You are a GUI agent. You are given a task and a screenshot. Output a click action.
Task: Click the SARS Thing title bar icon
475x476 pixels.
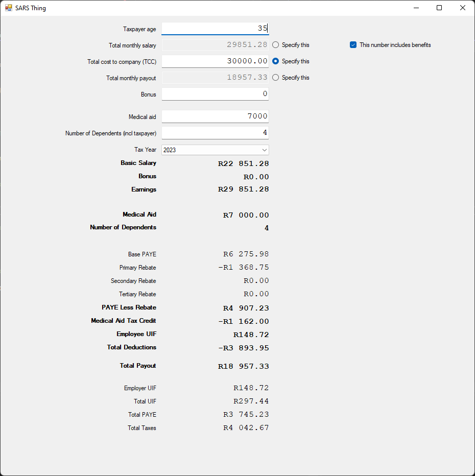tap(8, 8)
